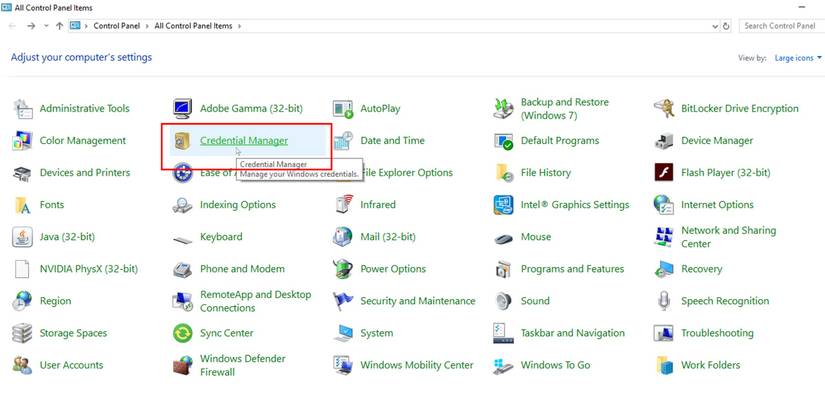Open the Keyboard icon
825x413 pixels.
(x=183, y=240)
